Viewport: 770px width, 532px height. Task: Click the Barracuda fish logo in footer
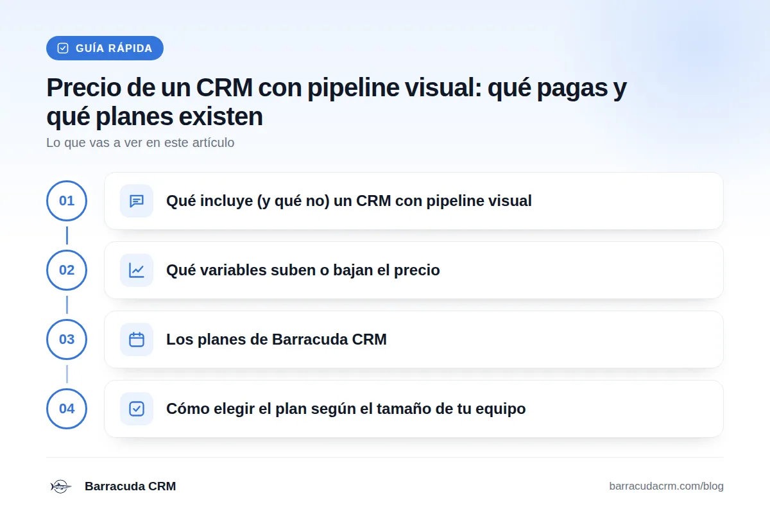60,486
